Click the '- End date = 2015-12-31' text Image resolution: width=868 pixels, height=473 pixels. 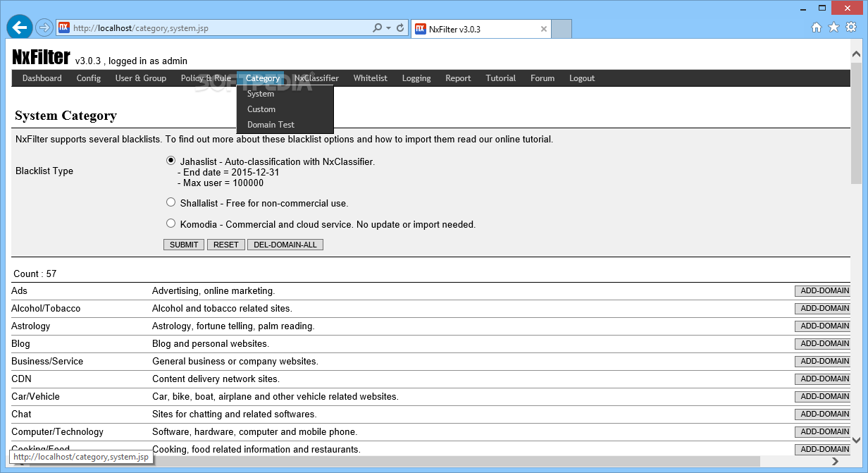228,172
